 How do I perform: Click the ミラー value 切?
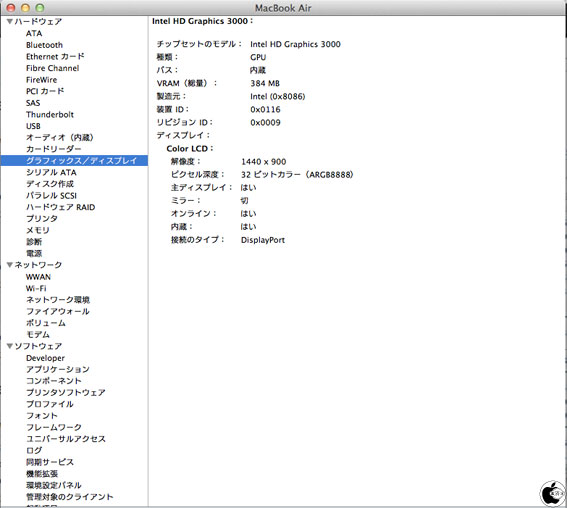click(x=244, y=201)
